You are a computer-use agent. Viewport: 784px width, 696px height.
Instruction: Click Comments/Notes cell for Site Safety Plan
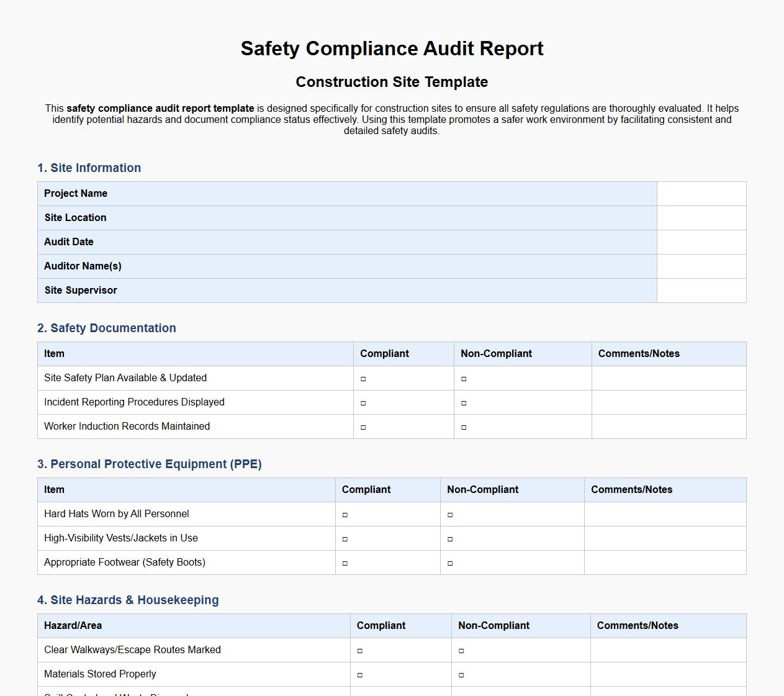pos(669,378)
